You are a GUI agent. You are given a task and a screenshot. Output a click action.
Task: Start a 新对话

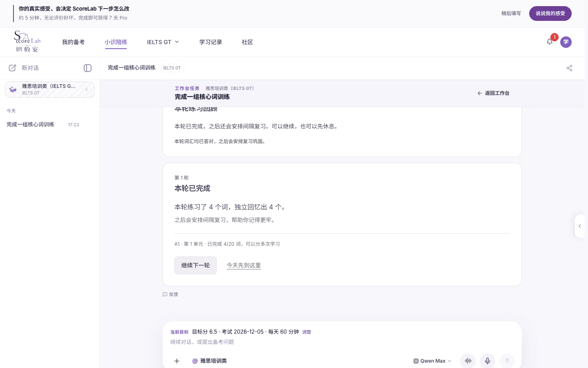[24, 68]
